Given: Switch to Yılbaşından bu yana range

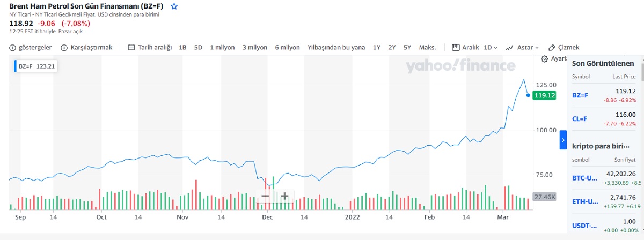Looking at the screenshot, I should (x=336, y=47).
